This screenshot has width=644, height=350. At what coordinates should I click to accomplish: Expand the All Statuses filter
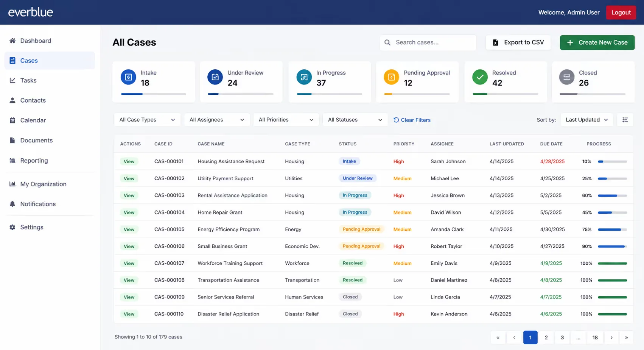coord(355,120)
